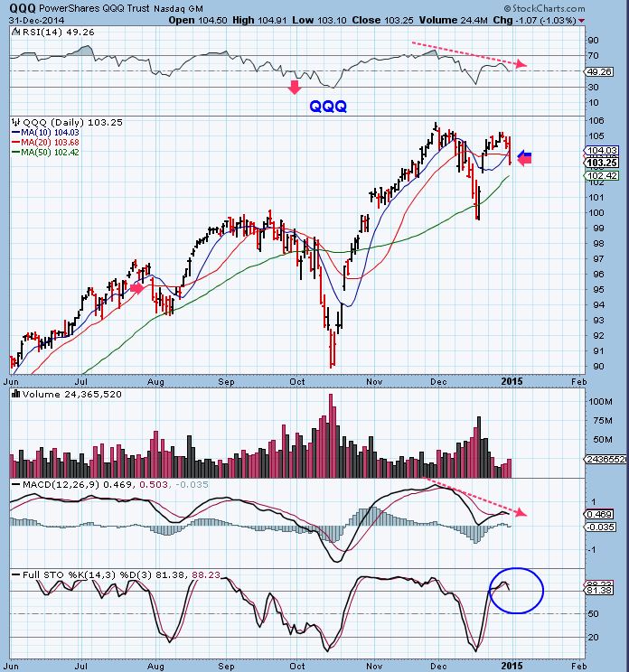Click Aug on the bottom stochastic time axis
This screenshot has width=629, height=672.
click(x=155, y=666)
